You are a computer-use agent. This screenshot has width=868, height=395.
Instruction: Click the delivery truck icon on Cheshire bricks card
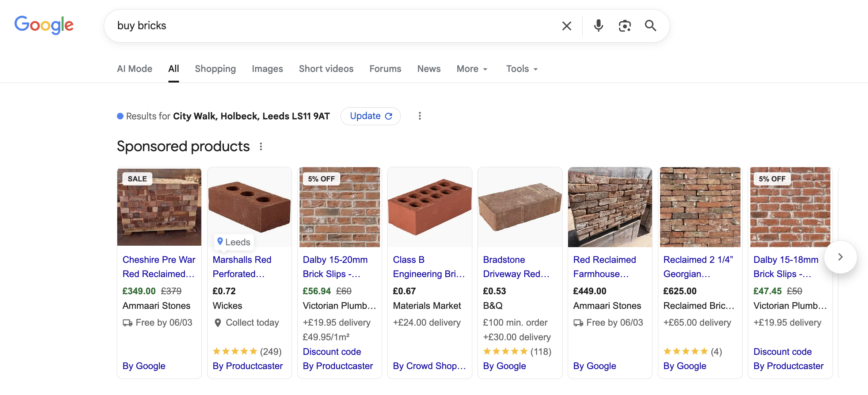pyautogui.click(x=127, y=322)
